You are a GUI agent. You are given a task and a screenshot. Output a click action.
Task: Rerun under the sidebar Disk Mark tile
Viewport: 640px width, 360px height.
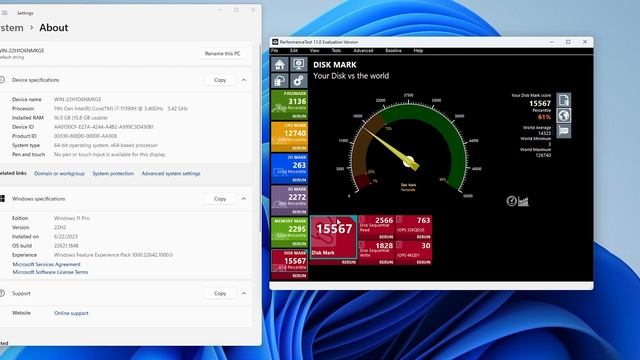tap(299, 276)
